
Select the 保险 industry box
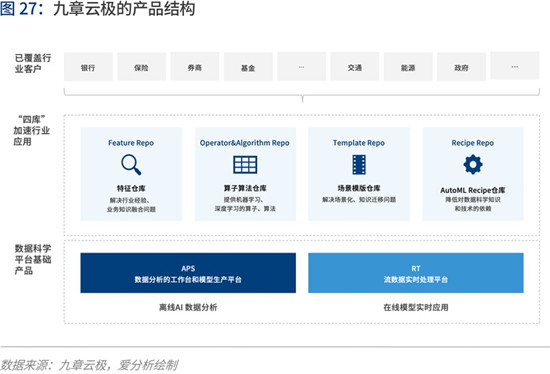141,67
